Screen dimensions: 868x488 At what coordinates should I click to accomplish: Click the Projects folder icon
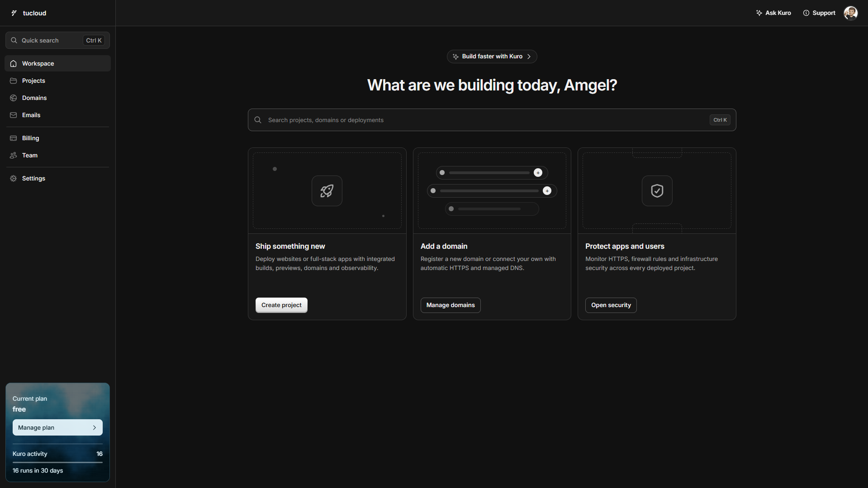tap(14, 81)
